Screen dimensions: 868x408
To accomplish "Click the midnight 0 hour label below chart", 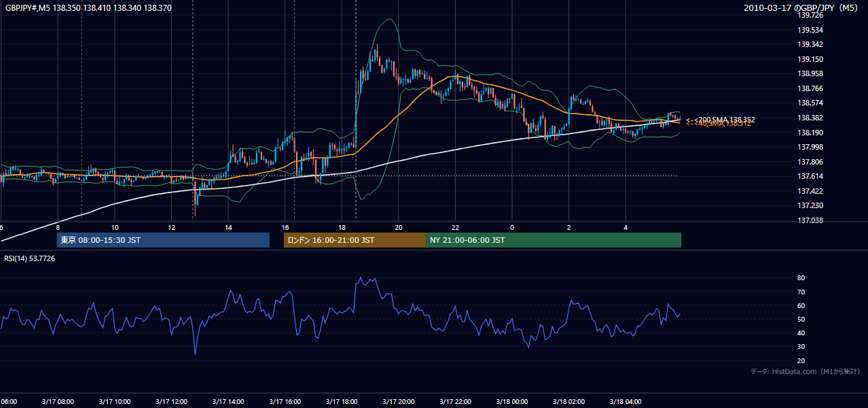I will coord(512,227).
